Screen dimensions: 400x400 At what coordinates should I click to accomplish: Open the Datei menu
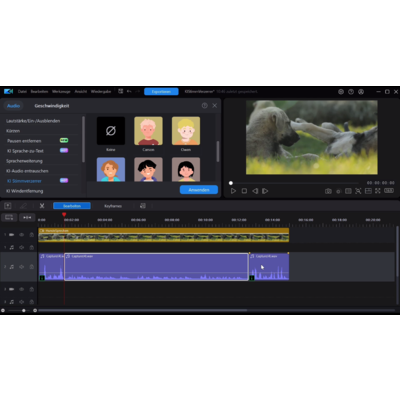coord(22,91)
